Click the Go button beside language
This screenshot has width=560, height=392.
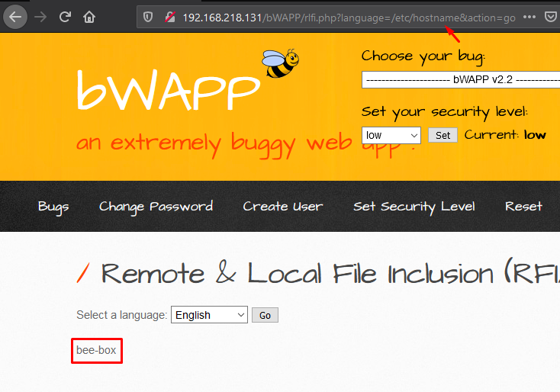[265, 315]
